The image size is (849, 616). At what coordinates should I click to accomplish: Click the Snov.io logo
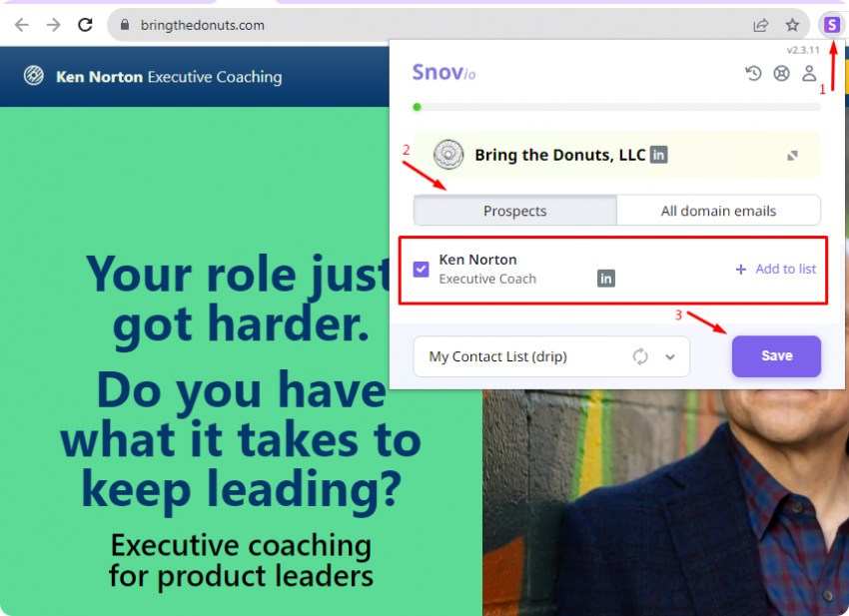[443, 73]
